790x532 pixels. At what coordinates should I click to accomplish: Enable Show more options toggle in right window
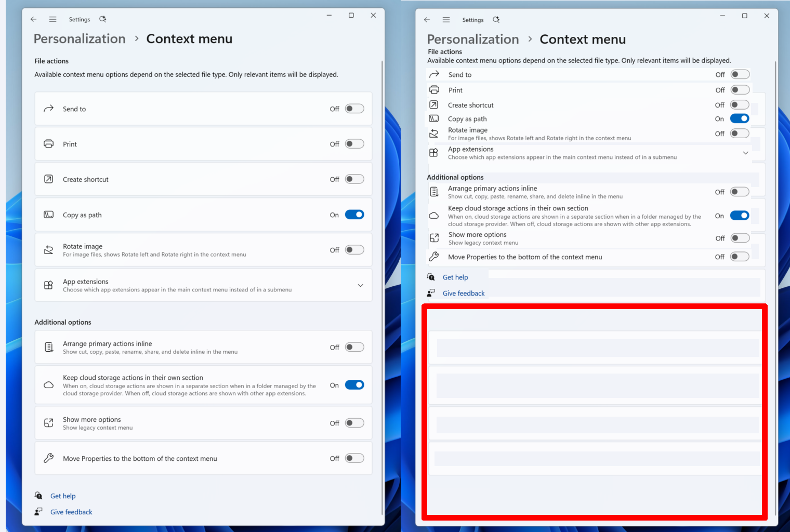(740, 238)
